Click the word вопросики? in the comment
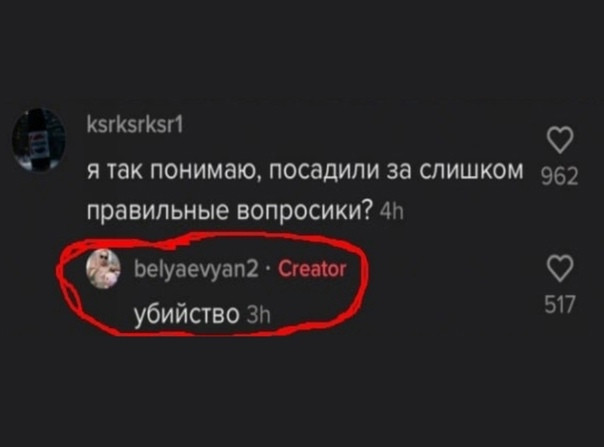Image resolution: width=604 pixels, height=447 pixels. pos(304,212)
